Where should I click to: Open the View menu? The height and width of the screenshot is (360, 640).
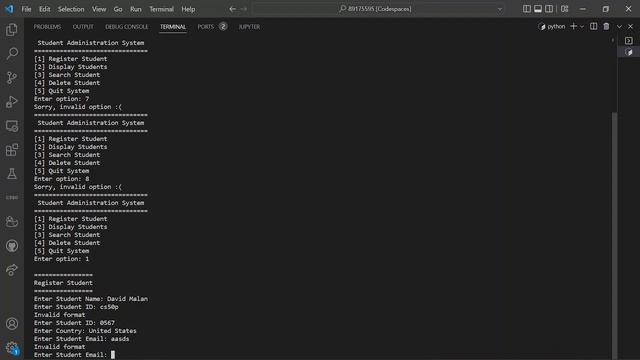pos(99,9)
